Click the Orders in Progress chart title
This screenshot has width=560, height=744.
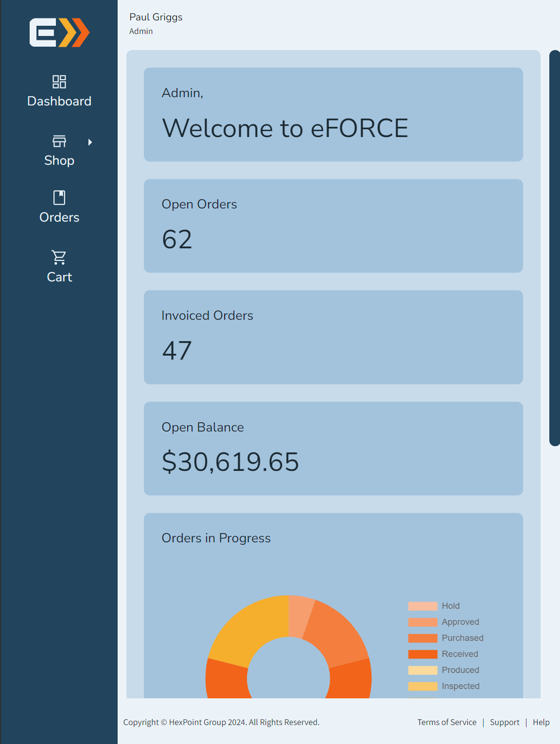point(216,538)
